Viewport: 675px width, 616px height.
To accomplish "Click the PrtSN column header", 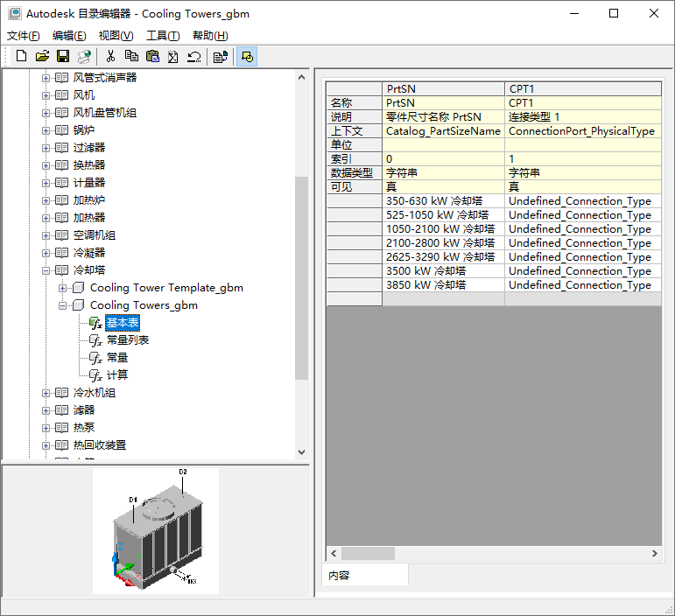I will click(x=443, y=89).
